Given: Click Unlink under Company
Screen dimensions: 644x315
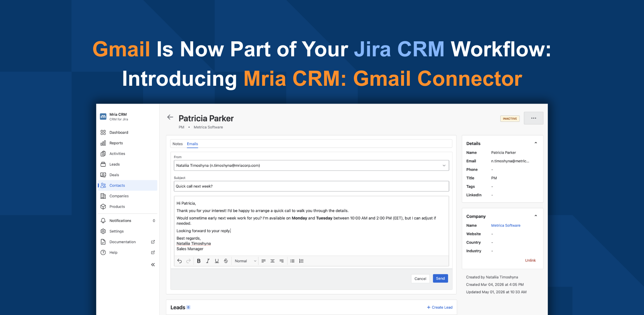Looking at the screenshot, I should [x=530, y=260].
